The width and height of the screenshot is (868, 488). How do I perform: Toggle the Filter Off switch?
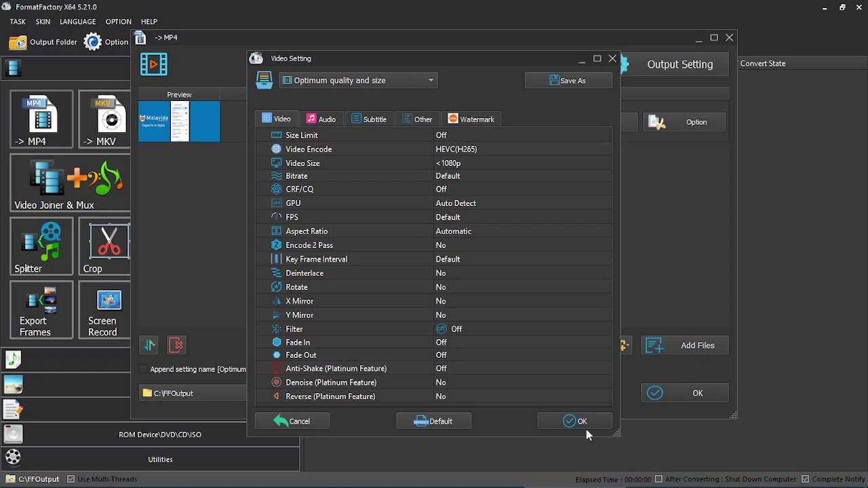[441, 329]
